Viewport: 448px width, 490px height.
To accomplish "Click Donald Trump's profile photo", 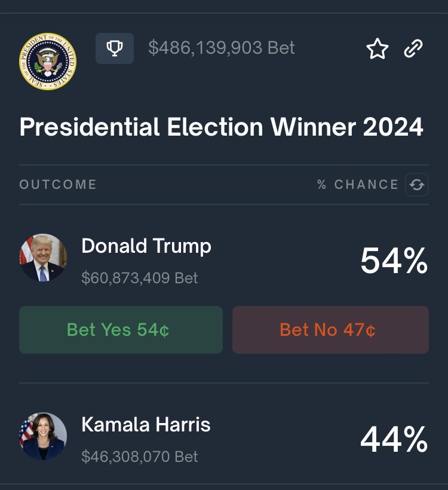I will click(43, 258).
